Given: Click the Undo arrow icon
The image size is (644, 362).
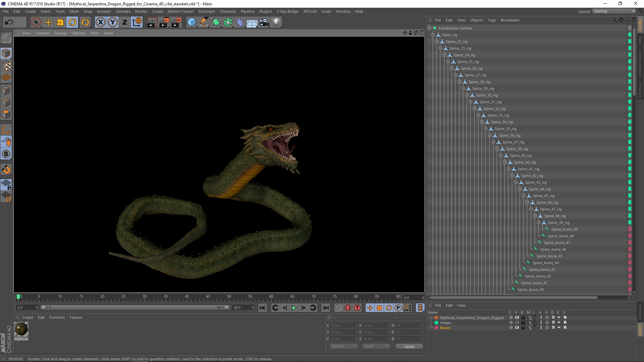Looking at the screenshot, I should [9, 22].
